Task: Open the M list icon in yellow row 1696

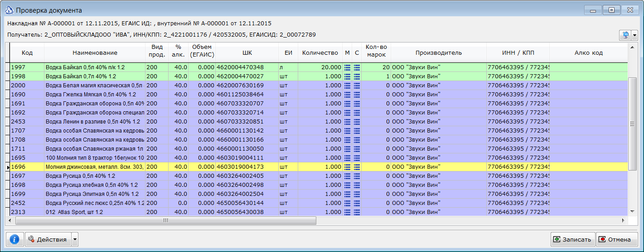Action: click(348, 166)
